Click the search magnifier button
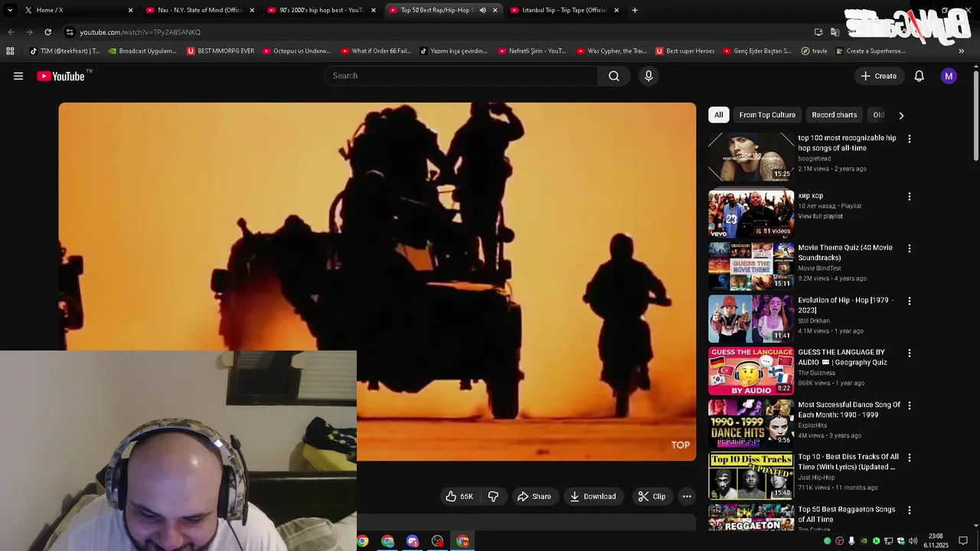Viewport: 980px width, 551px height. [x=614, y=76]
